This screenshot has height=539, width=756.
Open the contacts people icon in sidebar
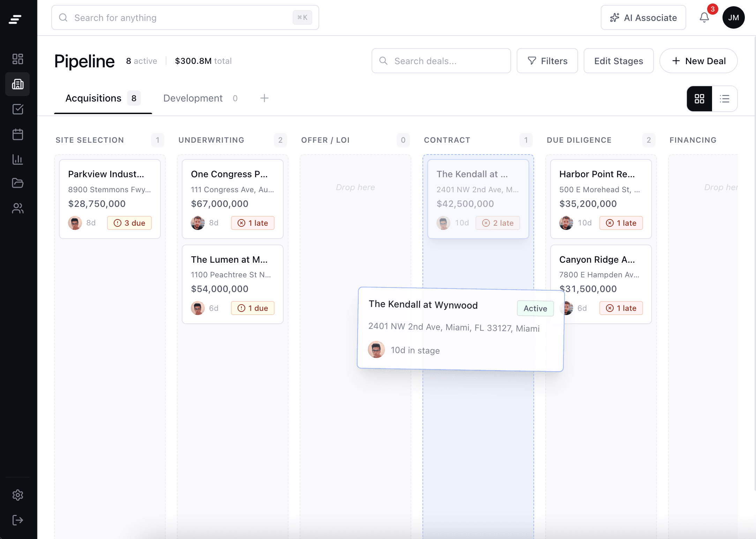tap(17, 208)
